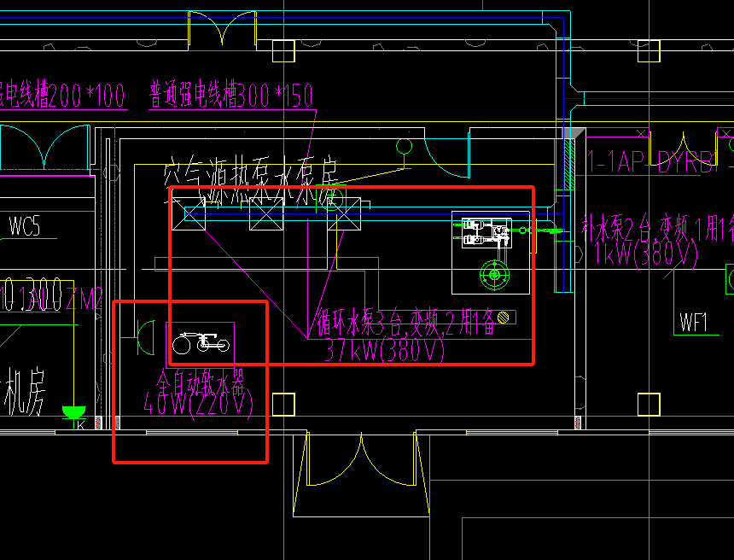Select the 37kW(380V) power label
This screenshot has height=560, width=734.
(x=384, y=350)
